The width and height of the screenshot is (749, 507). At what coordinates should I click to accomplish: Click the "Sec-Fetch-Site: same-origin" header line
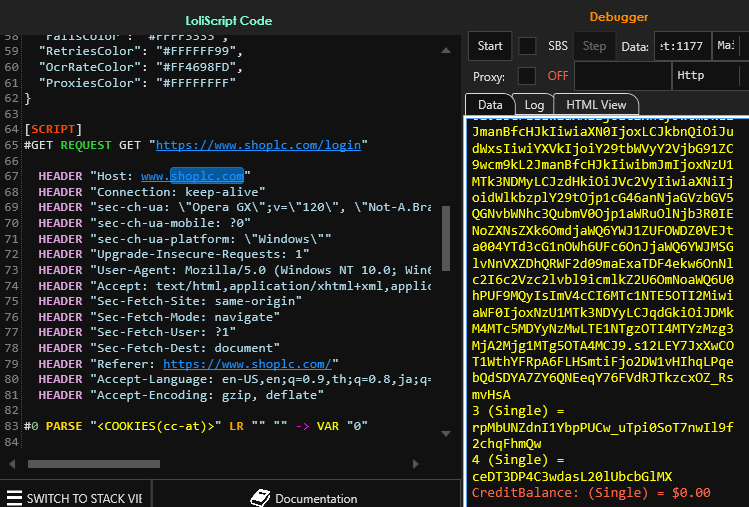point(170,301)
